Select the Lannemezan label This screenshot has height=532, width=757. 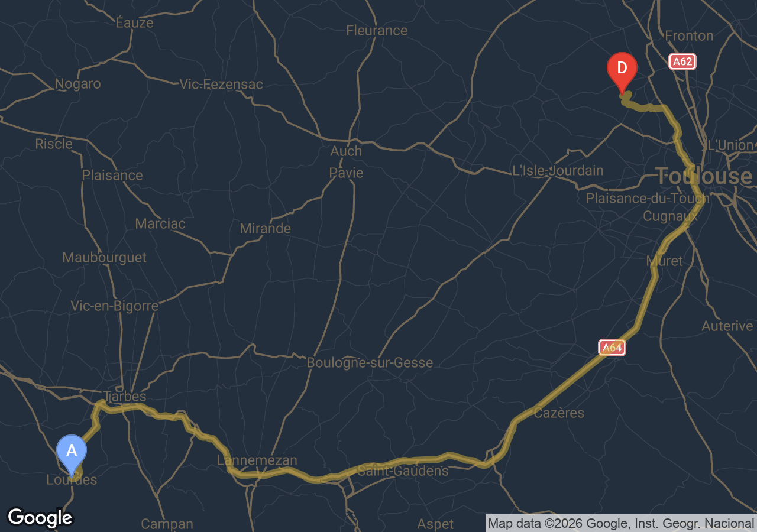pos(257,460)
